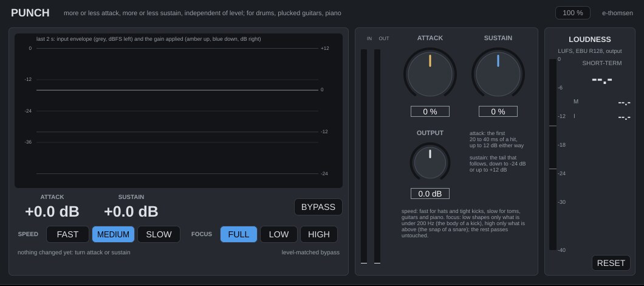Click the 'level-matched bypass' label
The width and height of the screenshot is (644, 286).
point(310,253)
